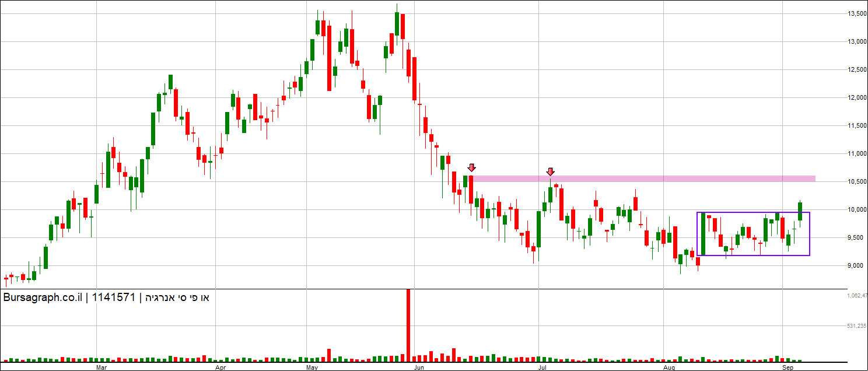The width and height of the screenshot is (868, 371).
Task: Click the Aug month label on time axis
Action: click(x=669, y=367)
